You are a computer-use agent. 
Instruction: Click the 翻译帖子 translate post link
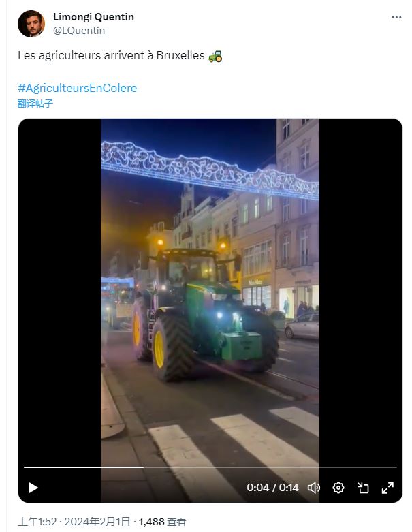coord(35,103)
